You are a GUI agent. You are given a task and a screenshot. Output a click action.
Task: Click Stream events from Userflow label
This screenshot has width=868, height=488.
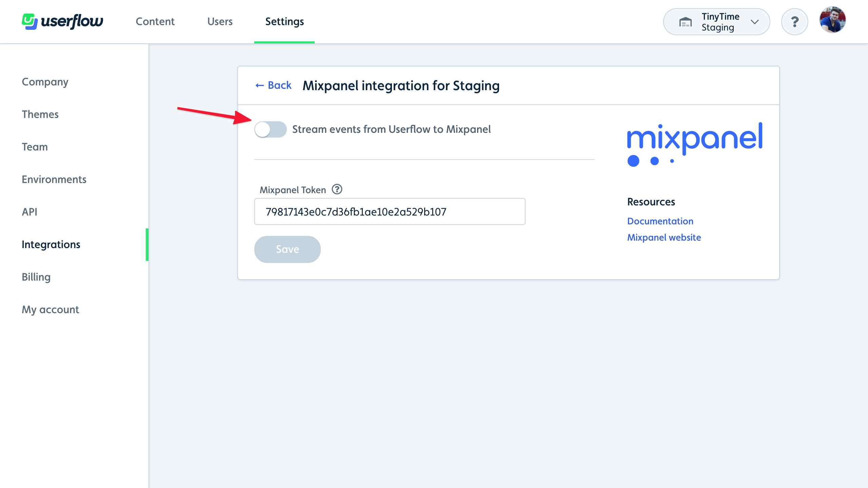(391, 129)
